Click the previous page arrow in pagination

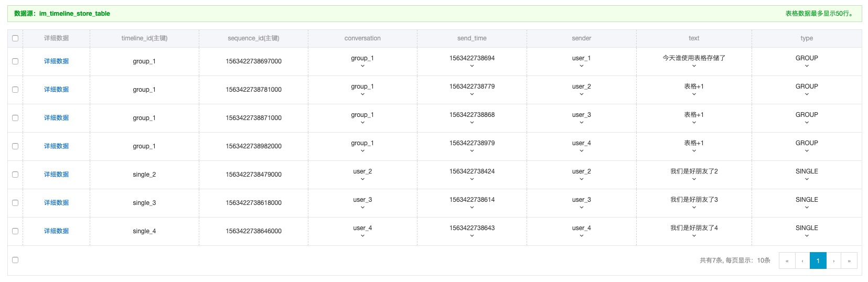coord(802,261)
